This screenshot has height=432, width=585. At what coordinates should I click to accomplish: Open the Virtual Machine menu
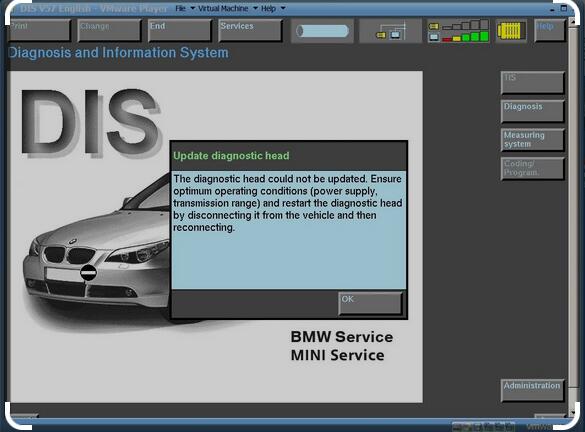coord(223,8)
